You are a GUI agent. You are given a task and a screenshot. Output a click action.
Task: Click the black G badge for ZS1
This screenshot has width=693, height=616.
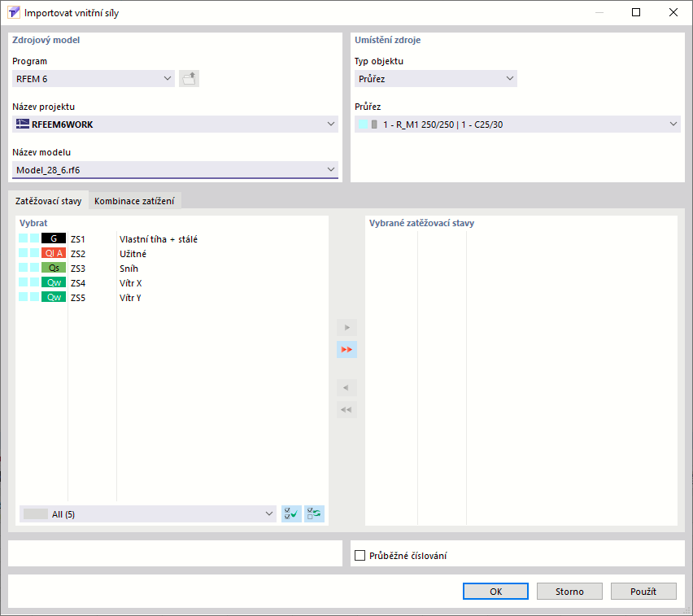coord(54,238)
